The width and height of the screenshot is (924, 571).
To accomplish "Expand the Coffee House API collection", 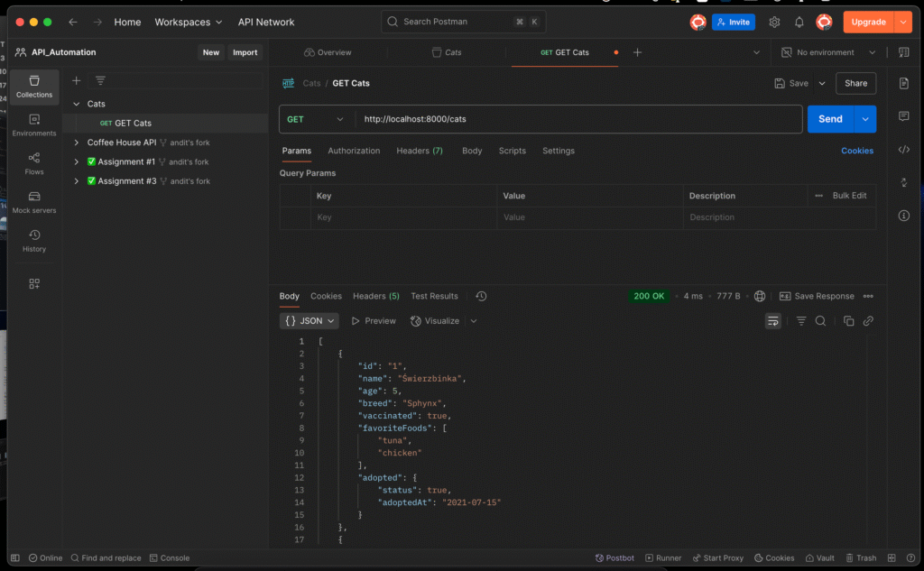I will [76, 143].
